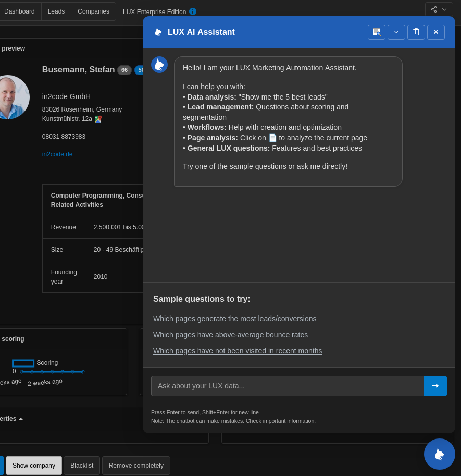Collapse the properties section arrow
This screenshot has width=461, height=476.
[21, 419]
